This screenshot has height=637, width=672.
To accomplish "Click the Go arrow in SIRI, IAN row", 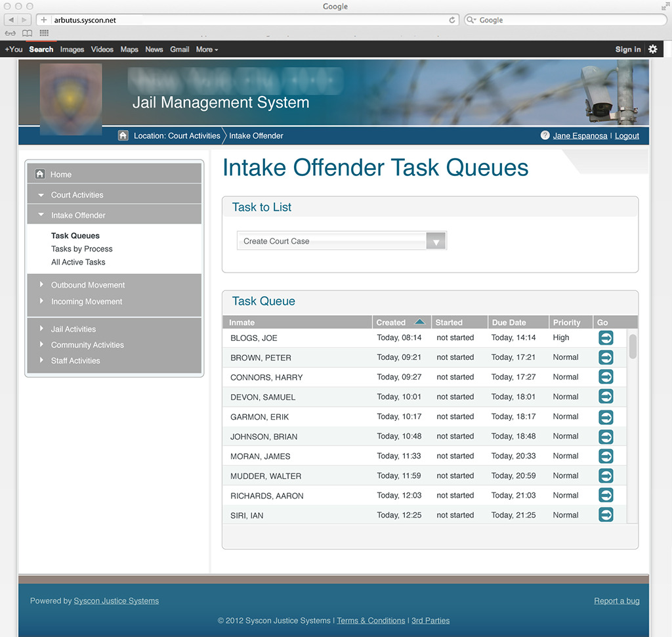I will tap(606, 515).
